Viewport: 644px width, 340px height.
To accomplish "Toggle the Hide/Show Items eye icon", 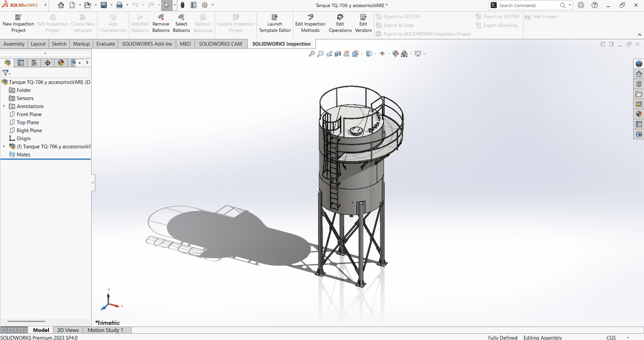I will click(x=382, y=54).
